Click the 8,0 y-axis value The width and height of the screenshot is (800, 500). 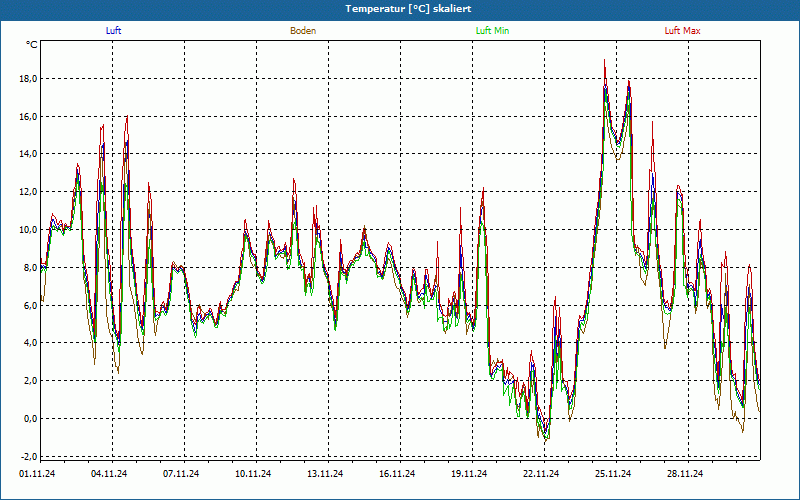tap(30, 267)
